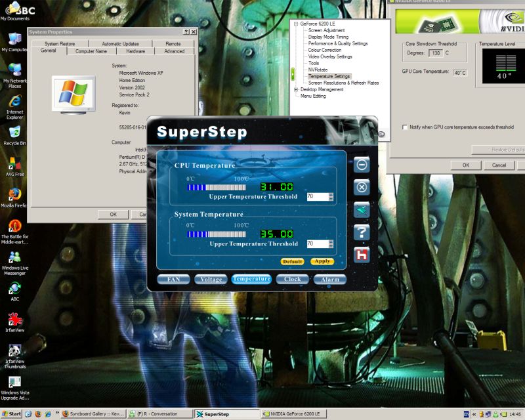This screenshot has width=525, height=420.
Task: Enable notify when GPU core temperature exceeds threshold
Action: [x=405, y=127]
